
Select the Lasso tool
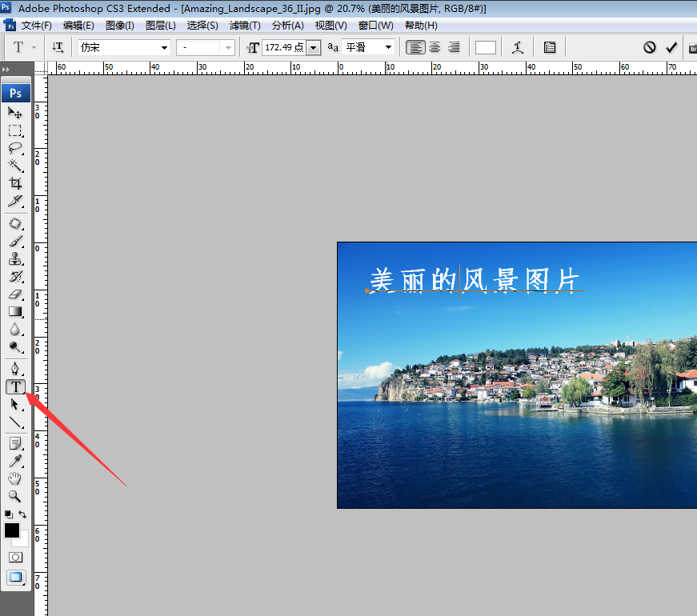[15, 148]
